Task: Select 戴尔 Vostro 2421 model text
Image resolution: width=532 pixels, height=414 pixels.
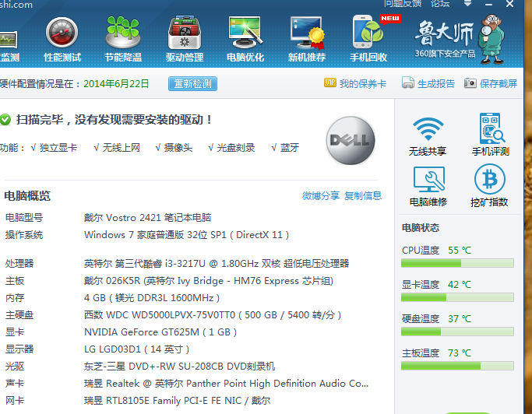Action: click(147, 218)
